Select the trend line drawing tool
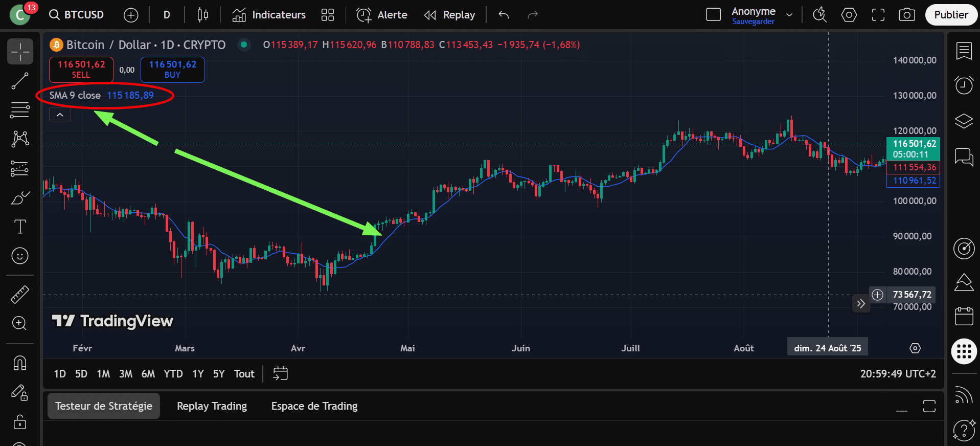Screen dimensions: 980x446 [x=20, y=81]
